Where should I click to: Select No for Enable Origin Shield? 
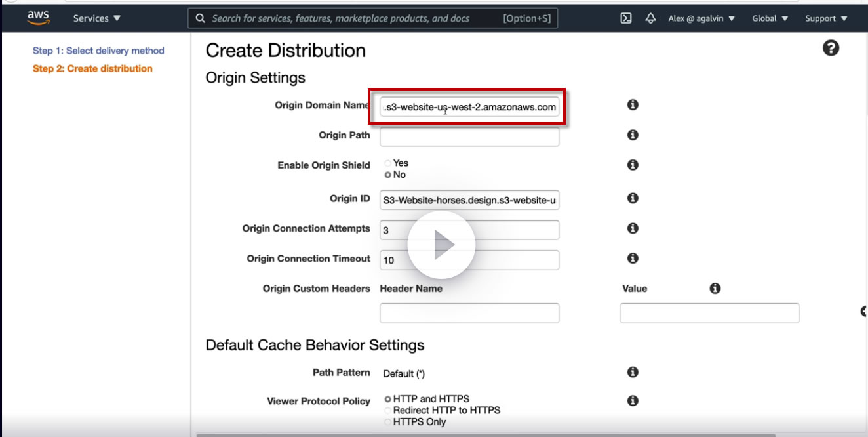(x=388, y=175)
